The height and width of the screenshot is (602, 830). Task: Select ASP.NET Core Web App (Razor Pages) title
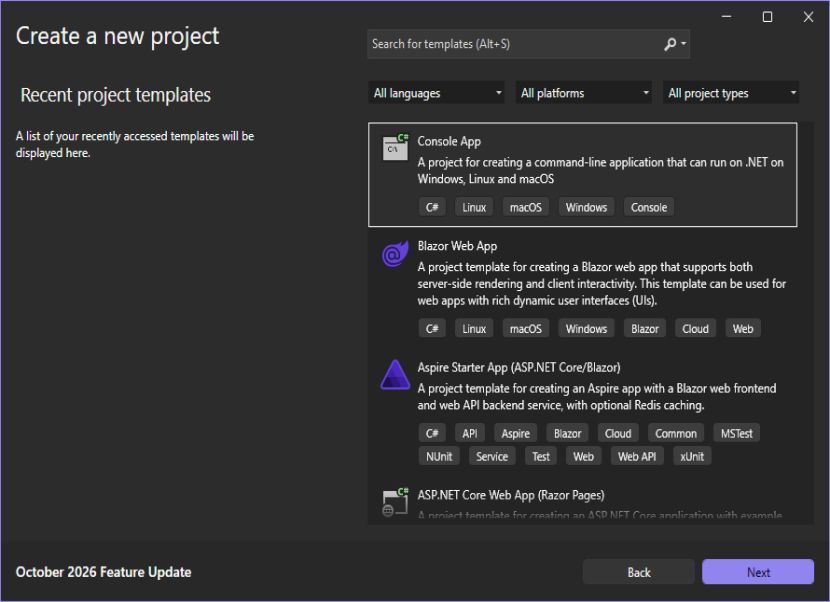coord(511,495)
